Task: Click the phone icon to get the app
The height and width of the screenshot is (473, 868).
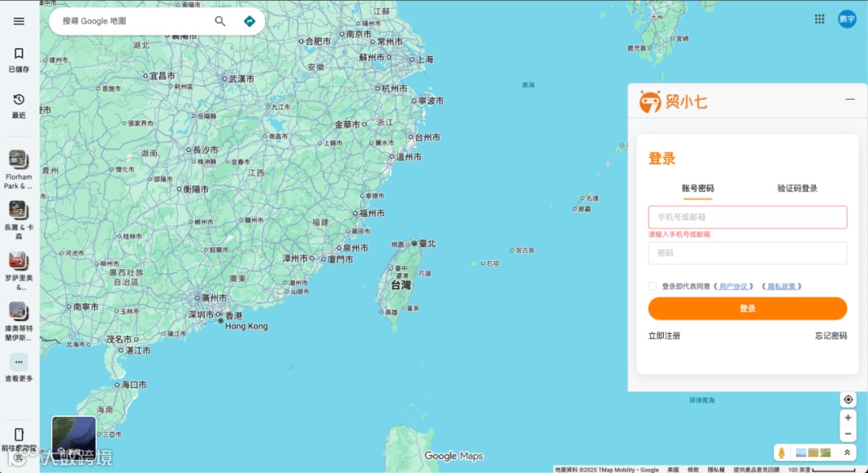Action: pyautogui.click(x=18, y=434)
